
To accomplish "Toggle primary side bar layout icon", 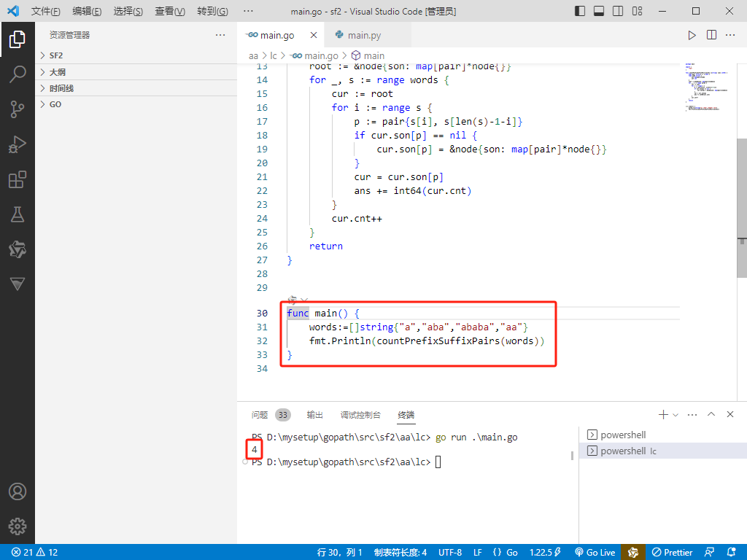I will pos(580,11).
